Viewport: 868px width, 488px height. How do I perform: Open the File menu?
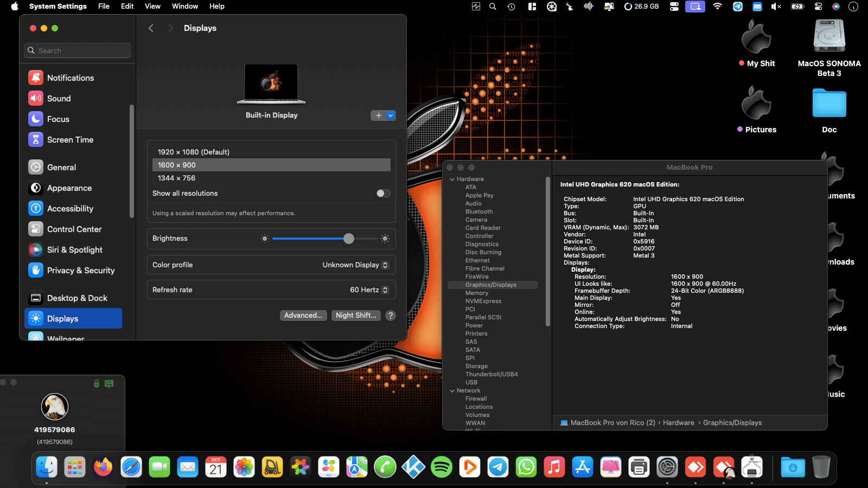104,7
